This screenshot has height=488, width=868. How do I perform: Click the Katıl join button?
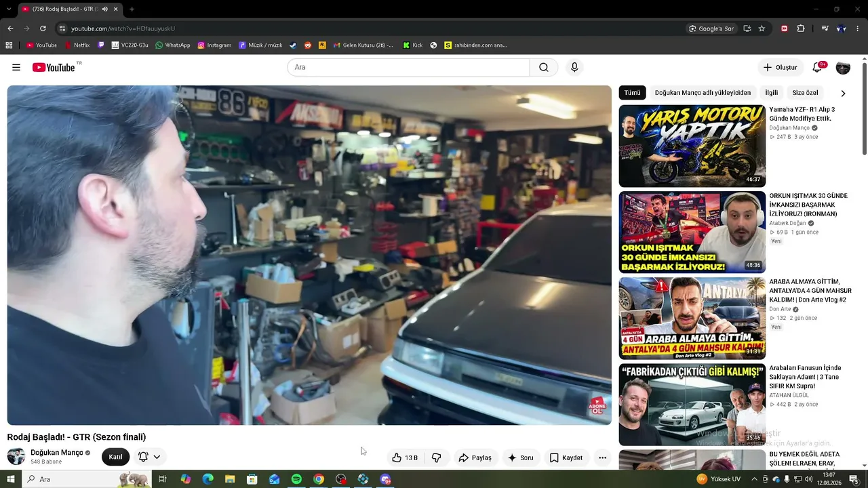(x=115, y=457)
